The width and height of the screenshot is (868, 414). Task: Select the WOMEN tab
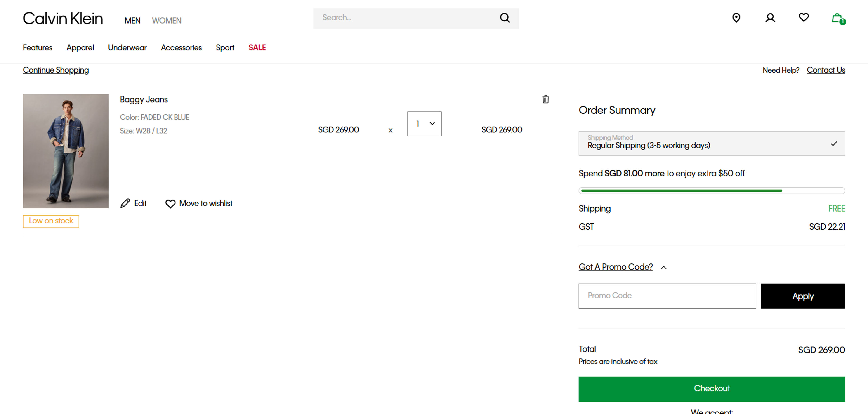point(166,21)
